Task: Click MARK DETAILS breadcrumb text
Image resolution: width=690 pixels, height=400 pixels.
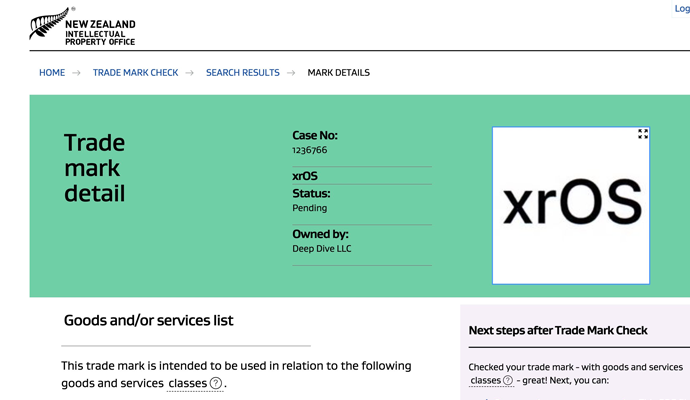Action: click(338, 73)
